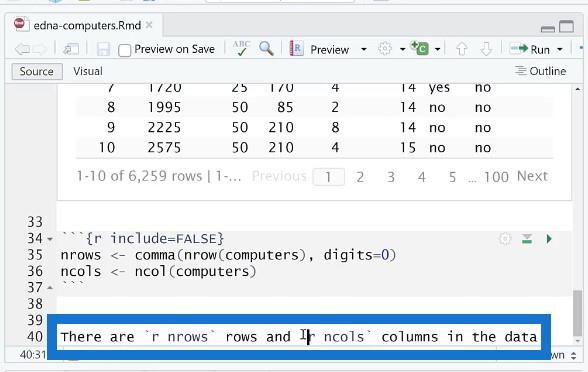The image size is (588, 372).
Task: Click Next in table pagination
Action: click(532, 176)
